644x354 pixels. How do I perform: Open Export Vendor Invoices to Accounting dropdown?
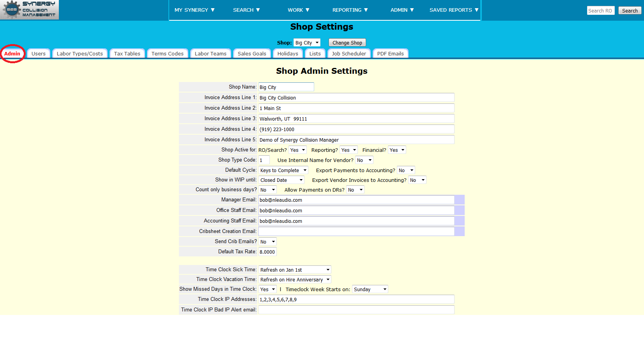(417, 180)
